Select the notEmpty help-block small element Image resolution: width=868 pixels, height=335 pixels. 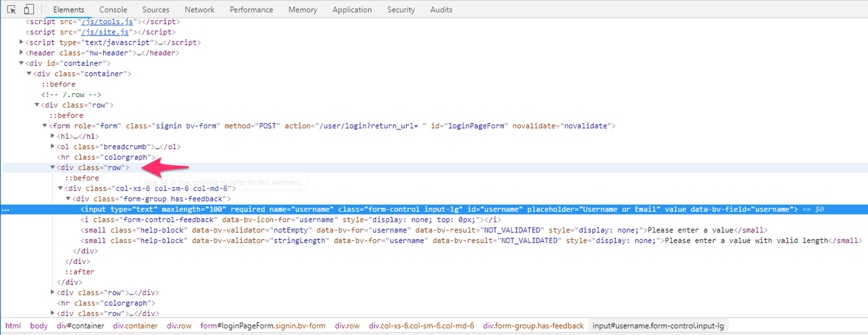424,230
